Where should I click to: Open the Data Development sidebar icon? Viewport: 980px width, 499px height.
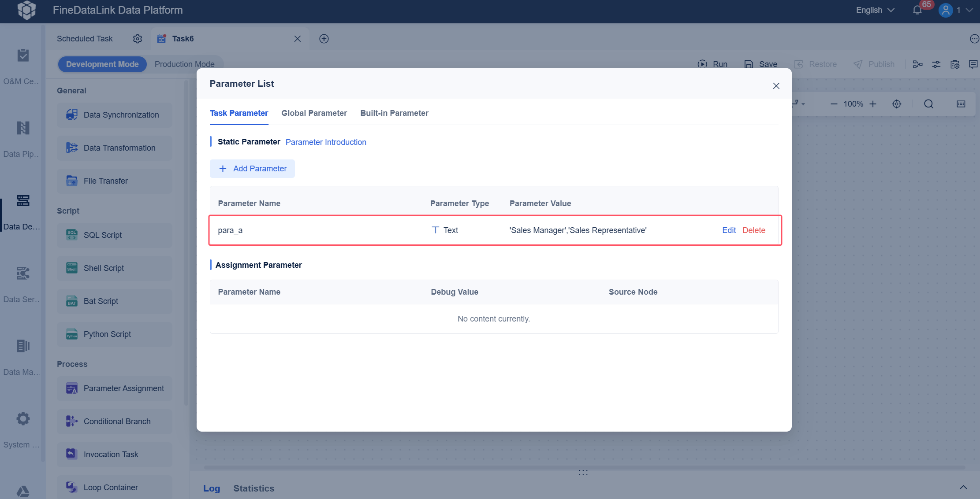(22, 201)
